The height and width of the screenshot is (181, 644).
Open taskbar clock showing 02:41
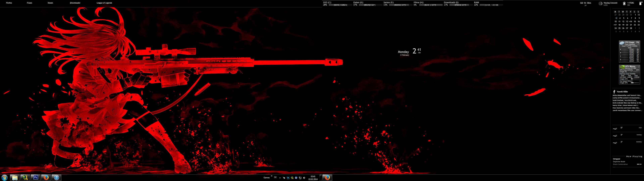313,178
